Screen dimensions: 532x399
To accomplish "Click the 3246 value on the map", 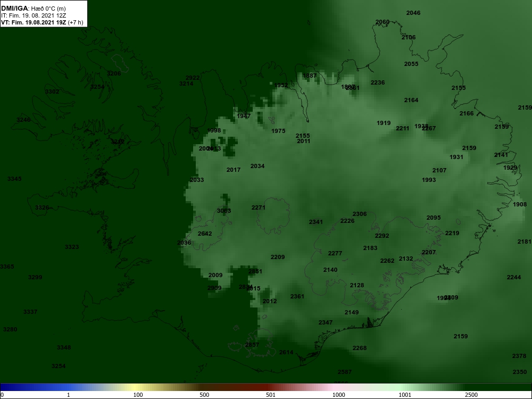I will click(x=24, y=120).
